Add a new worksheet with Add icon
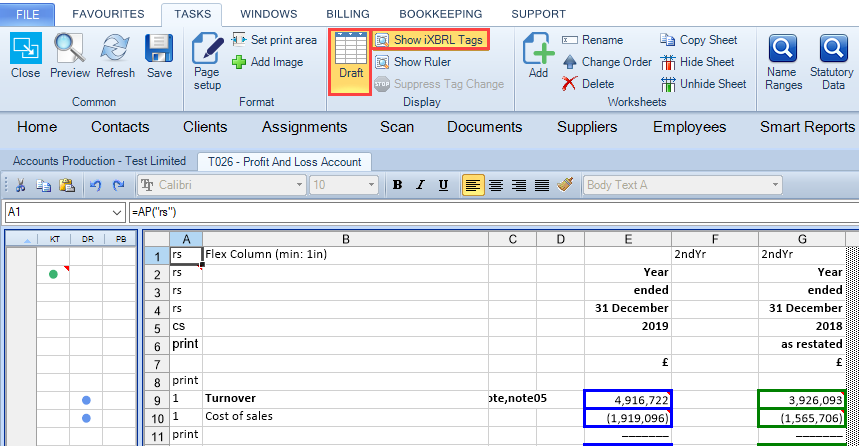The image size is (859, 446). [538, 55]
